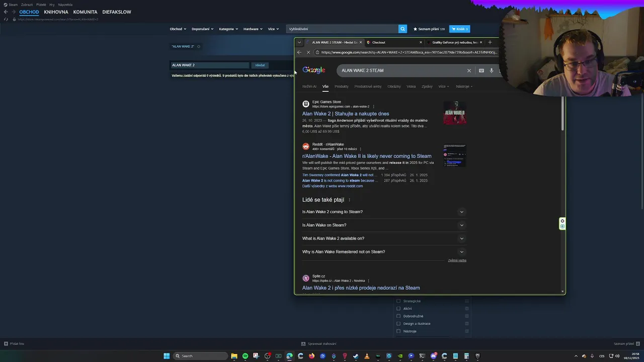The height and width of the screenshot is (362, 644).
Task: Exclude the Akční tag using its right-side icon
Action: 467,309
